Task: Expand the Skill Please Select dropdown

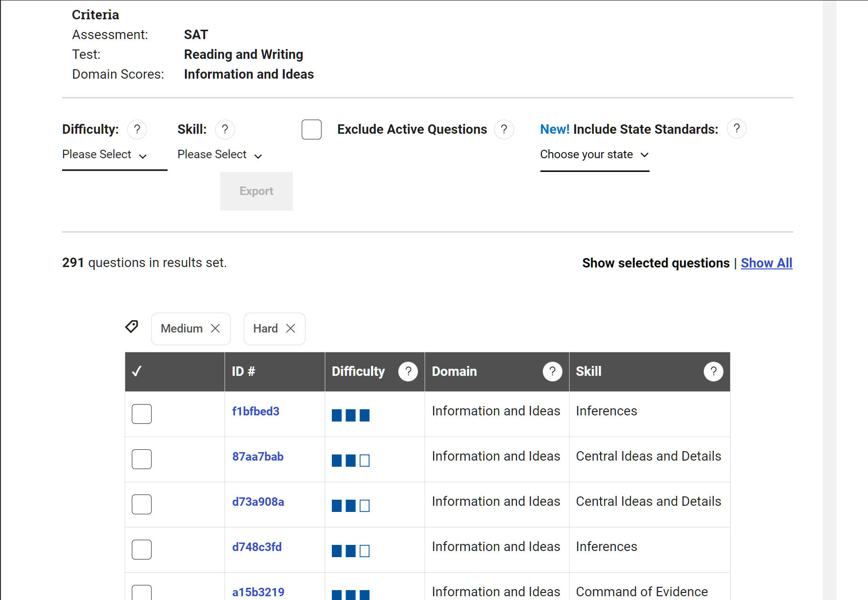Action: click(x=220, y=155)
